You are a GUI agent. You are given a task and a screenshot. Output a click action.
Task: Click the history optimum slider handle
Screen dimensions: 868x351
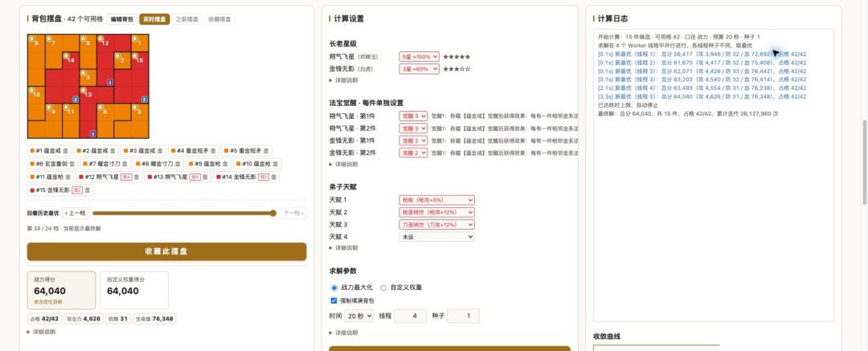tap(273, 213)
